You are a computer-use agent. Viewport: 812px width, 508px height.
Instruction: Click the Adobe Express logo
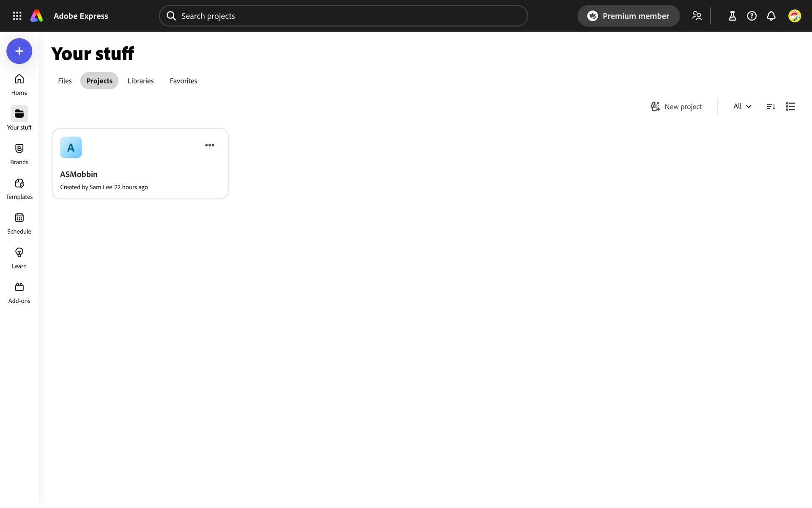pos(37,16)
